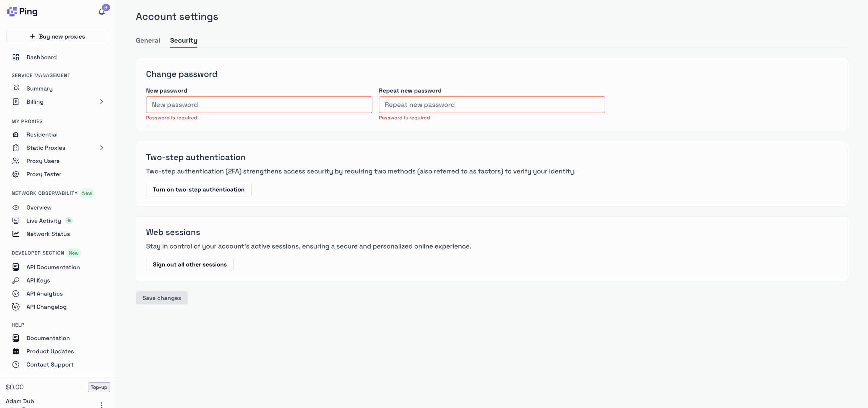Click the Overview eye icon
This screenshot has height=408, width=868.
[16, 208]
